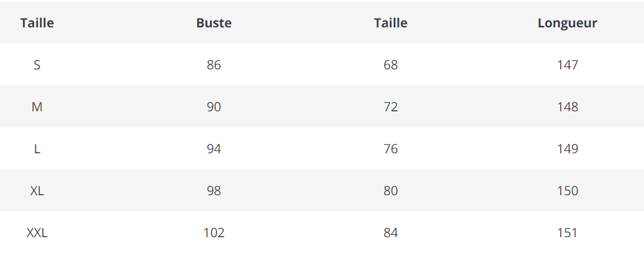Click the bust value 86
This screenshot has width=644, height=259.
pos(214,65)
